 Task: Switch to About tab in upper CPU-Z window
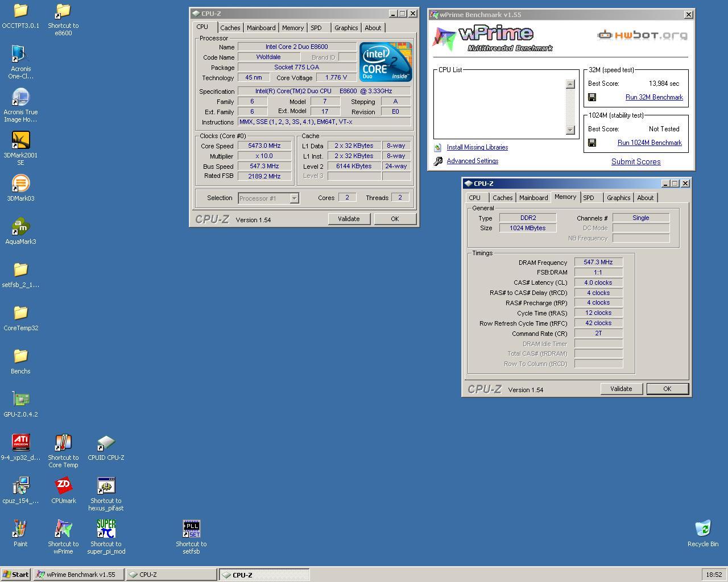pyautogui.click(x=373, y=28)
